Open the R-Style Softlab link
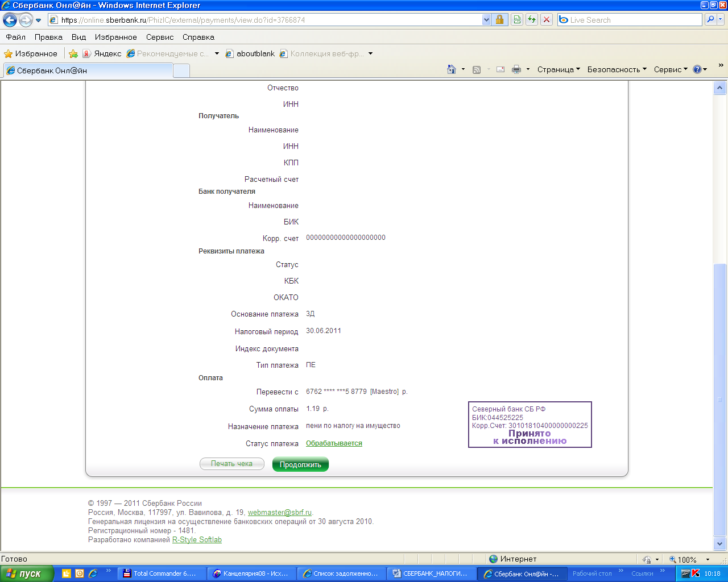 click(x=197, y=539)
